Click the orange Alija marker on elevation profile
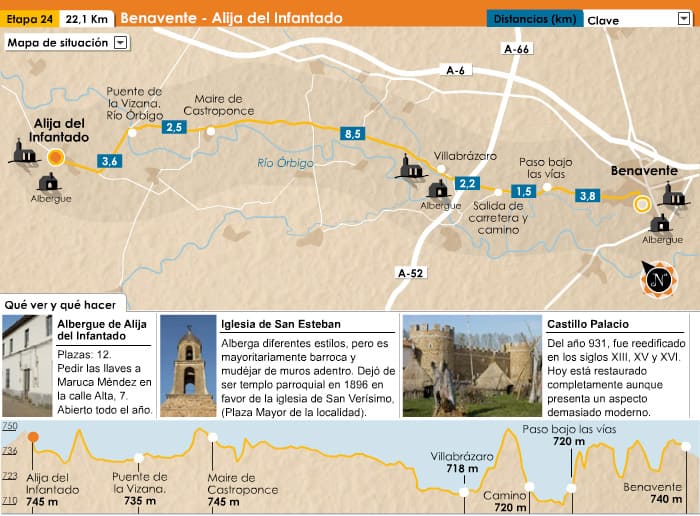 coord(33,437)
